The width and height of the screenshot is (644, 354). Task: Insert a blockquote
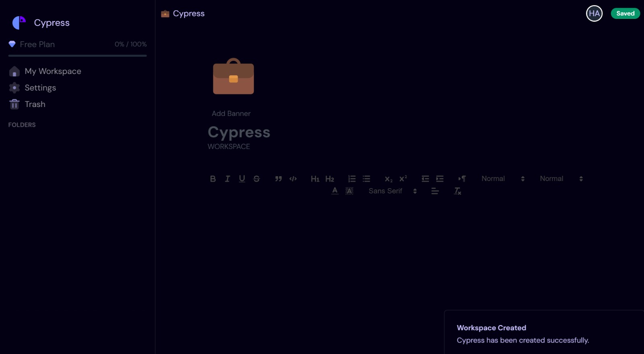click(x=279, y=179)
